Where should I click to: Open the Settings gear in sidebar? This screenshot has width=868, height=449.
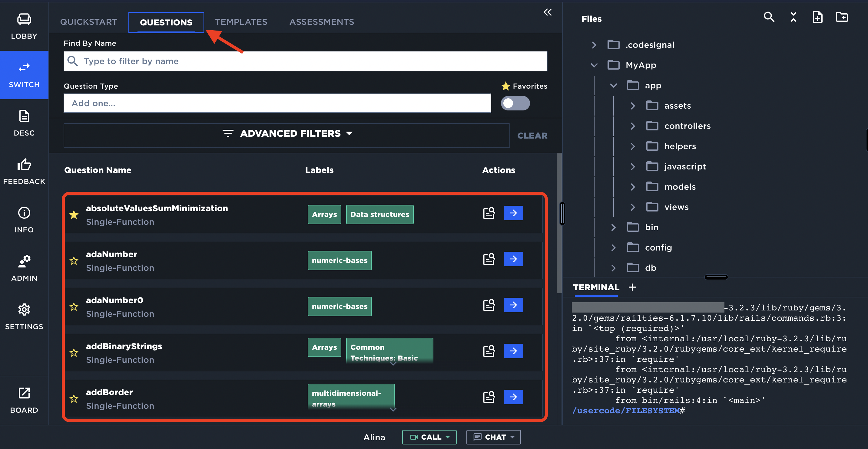coord(24,317)
